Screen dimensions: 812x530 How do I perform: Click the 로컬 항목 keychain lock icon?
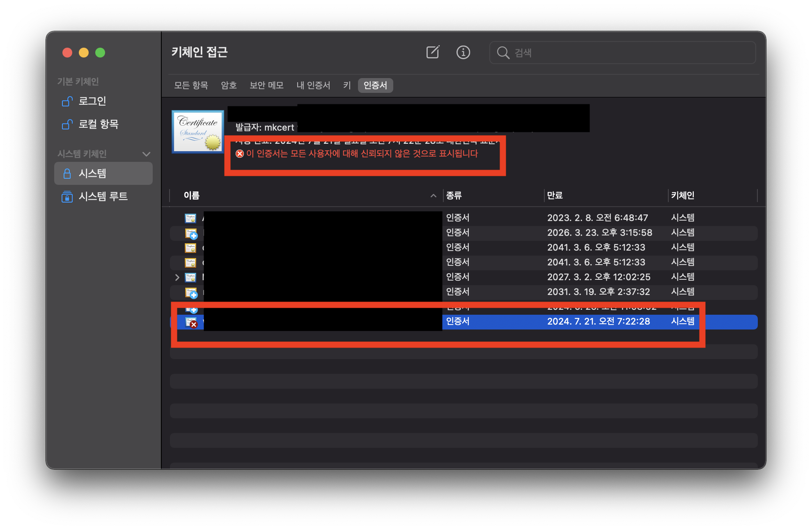coord(67,124)
